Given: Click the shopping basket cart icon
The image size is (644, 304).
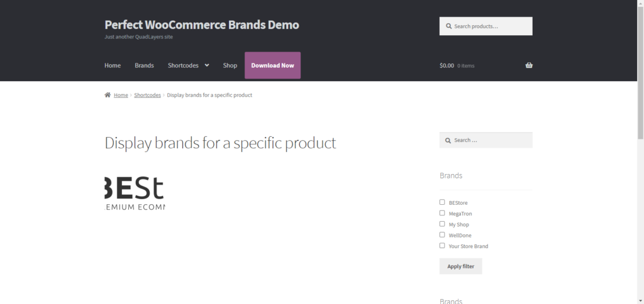Looking at the screenshot, I should point(529,65).
